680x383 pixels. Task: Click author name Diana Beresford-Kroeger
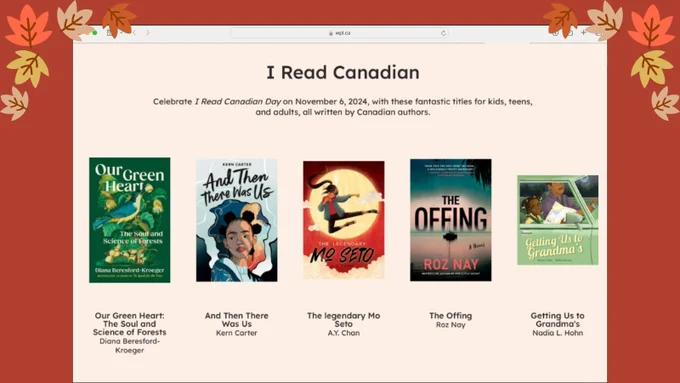(130, 346)
